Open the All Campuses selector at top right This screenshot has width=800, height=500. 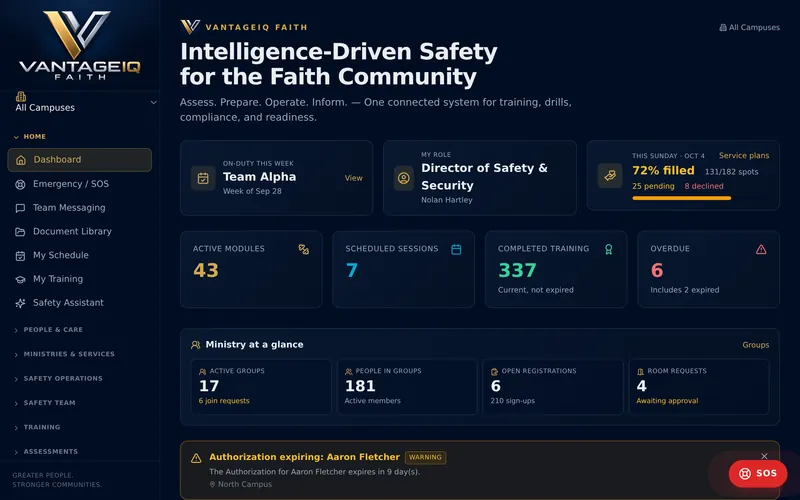[x=749, y=28]
